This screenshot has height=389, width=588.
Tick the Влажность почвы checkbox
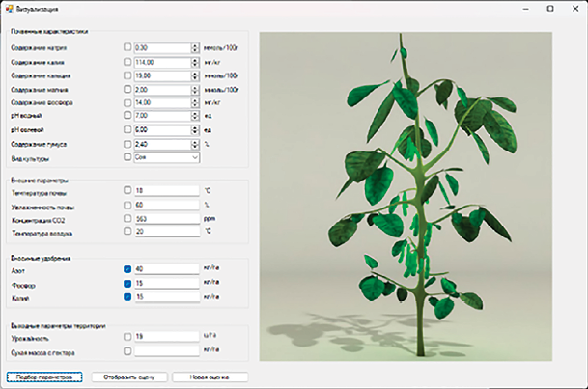click(x=127, y=205)
